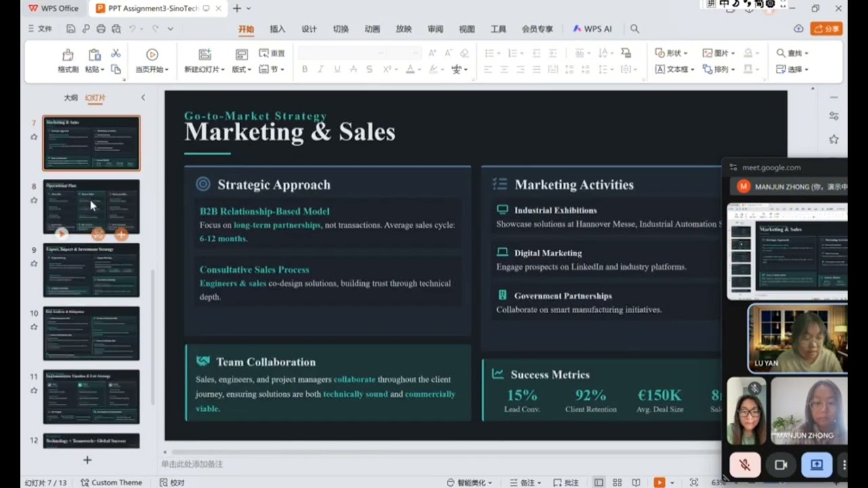Start slideshow from orange play button
Screen dimensions: 868x488
pos(659,483)
